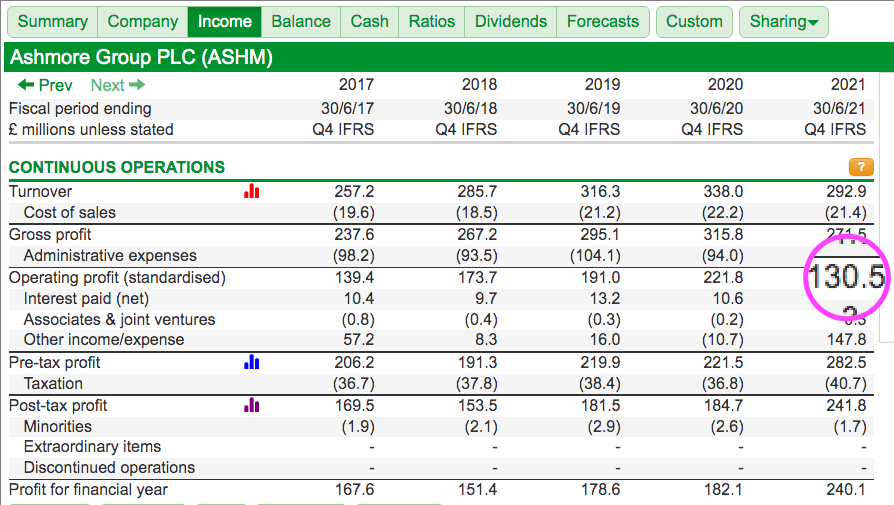Select the Income tab
Screen dimensions: 894x505
tap(225, 22)
